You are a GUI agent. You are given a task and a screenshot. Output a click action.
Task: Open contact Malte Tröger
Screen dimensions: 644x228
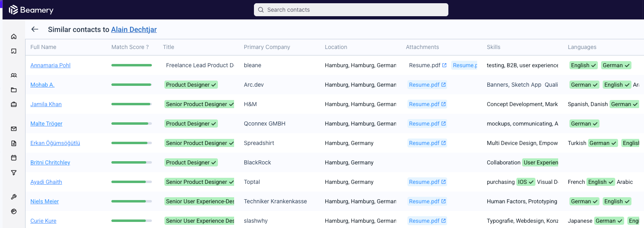46,124
